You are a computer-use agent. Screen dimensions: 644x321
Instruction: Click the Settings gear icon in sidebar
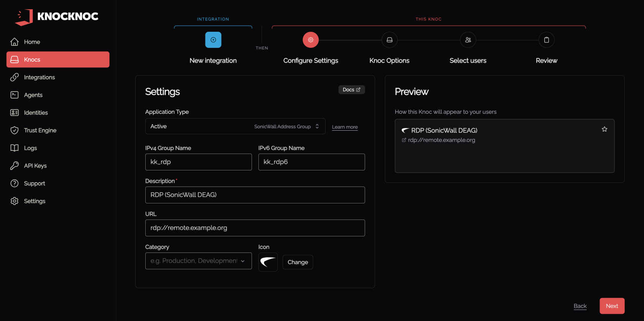[15, 201]
